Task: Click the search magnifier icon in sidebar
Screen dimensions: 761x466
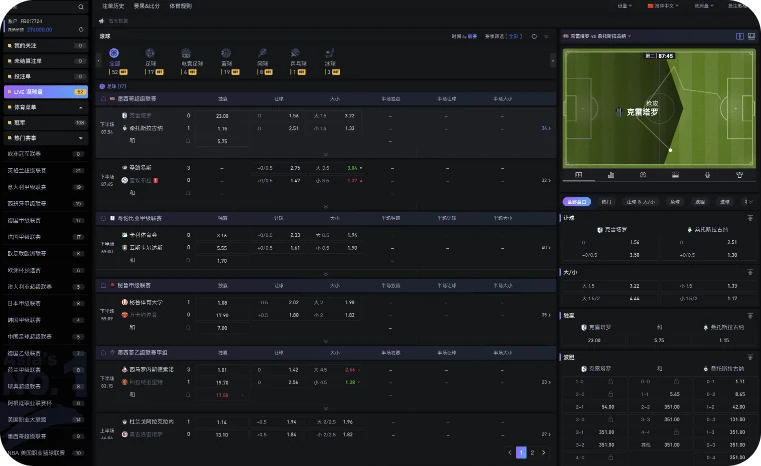Action: coord(81,7)
